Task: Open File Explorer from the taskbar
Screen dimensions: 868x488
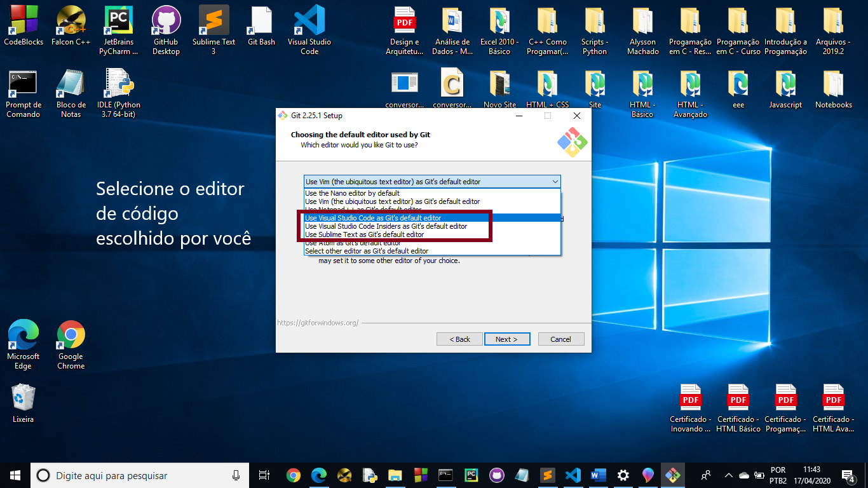Action: coord(395,475)
